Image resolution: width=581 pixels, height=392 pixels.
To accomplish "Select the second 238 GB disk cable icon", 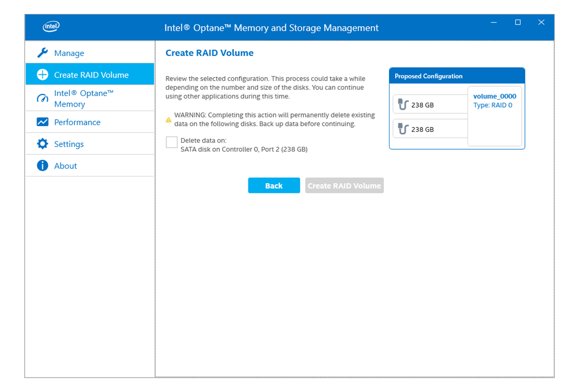I will pyautogui.click(x=403, y=129).
